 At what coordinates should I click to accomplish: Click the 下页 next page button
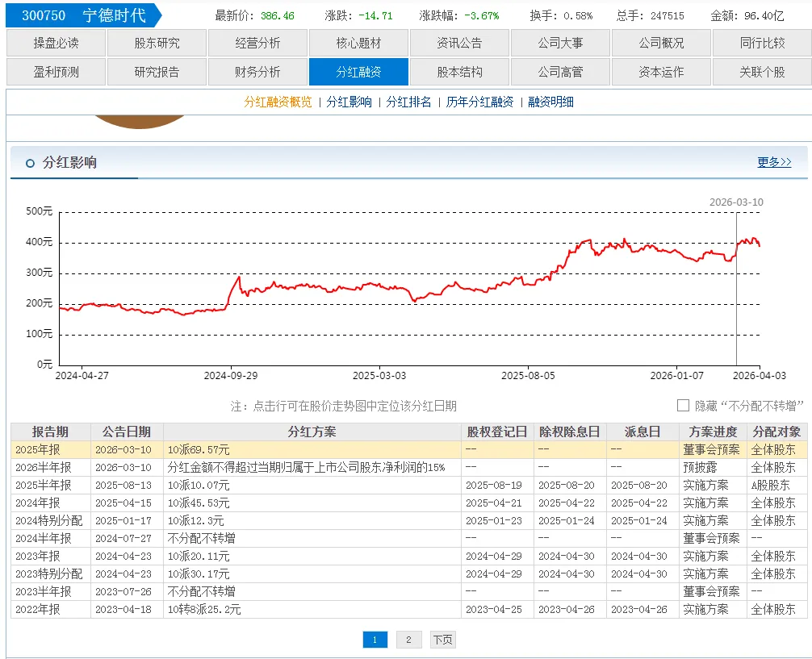pyautogui.click(x=443, y=640)
